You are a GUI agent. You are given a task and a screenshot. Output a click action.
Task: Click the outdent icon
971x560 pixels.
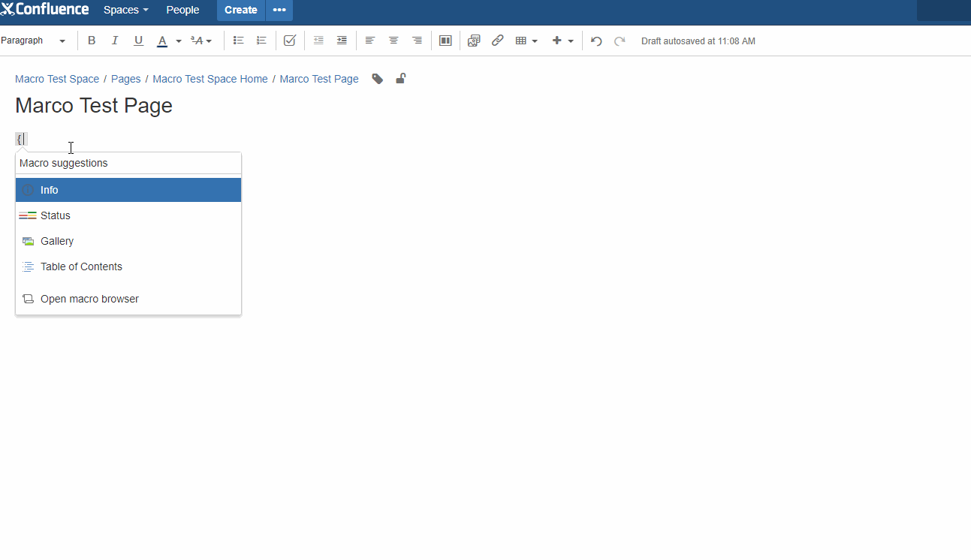[x=318, y=41]
